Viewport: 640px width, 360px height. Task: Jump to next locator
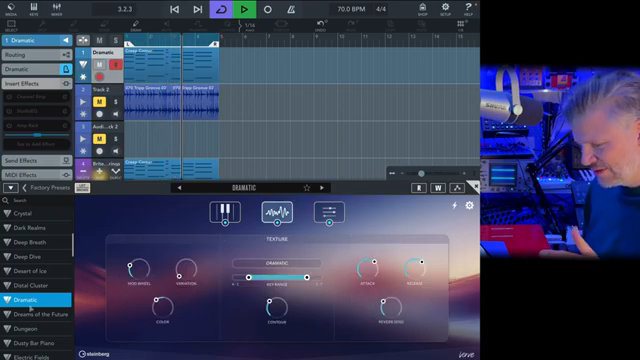coord(198,9)
